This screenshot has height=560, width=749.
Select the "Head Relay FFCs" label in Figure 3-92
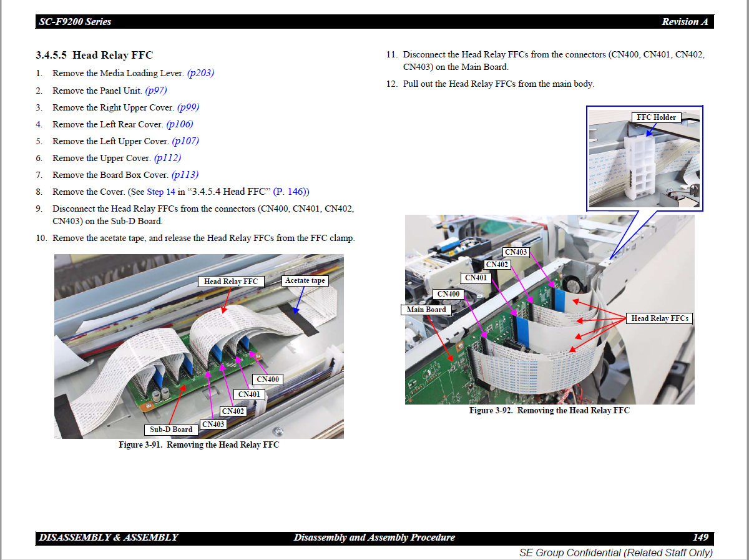pos(660,318)
